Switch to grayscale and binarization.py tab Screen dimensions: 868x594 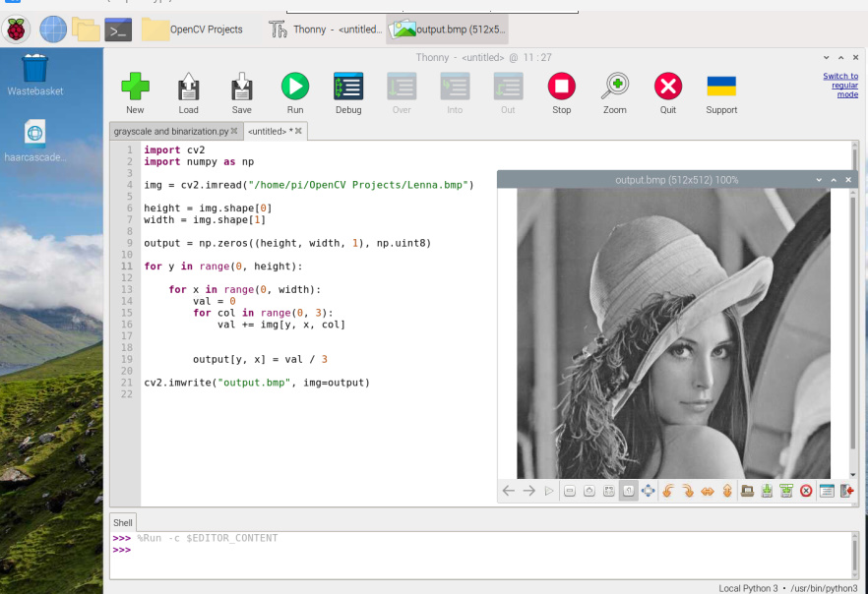click(x=175, y=131)
